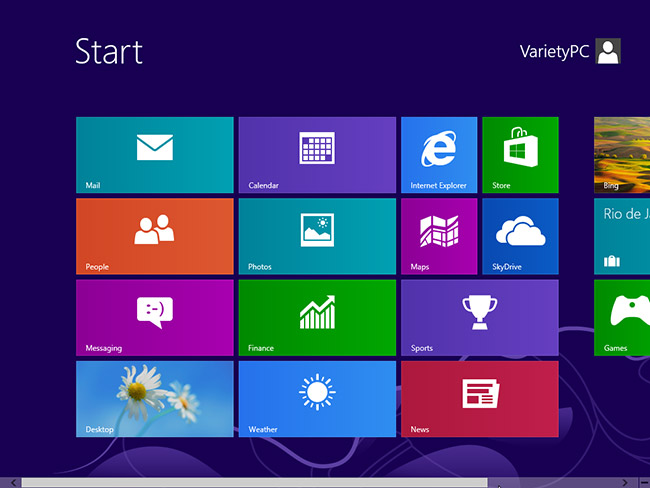Viewport: 650px width, 488px height.
Task: Click the horizontal scrollbar thumb
Action: [x=255, y=483]
